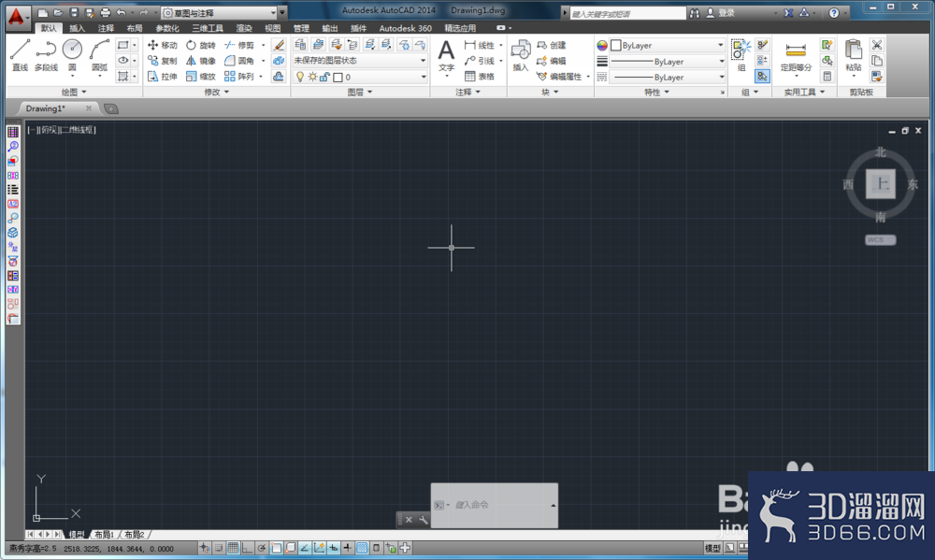The image size is (935, 560).
Task: Select the Polyline (多段线) tool
Action: 46,55
